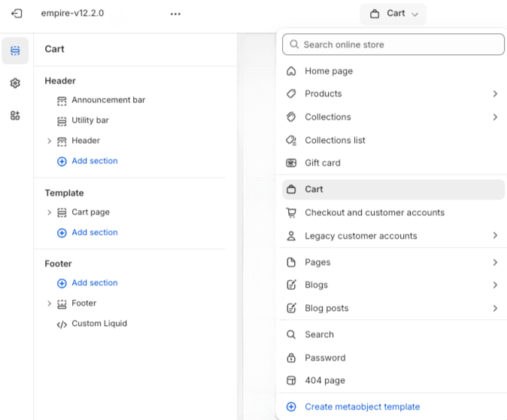The image size is (507, 420).
Task: Click the exit editor icon
Action: click(17, 14)
